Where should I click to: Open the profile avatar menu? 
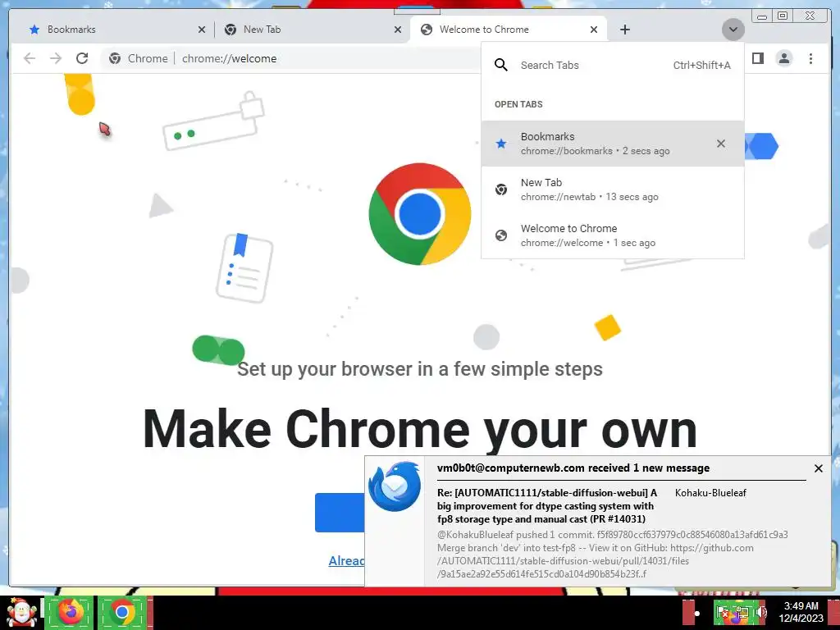[783, 58]
